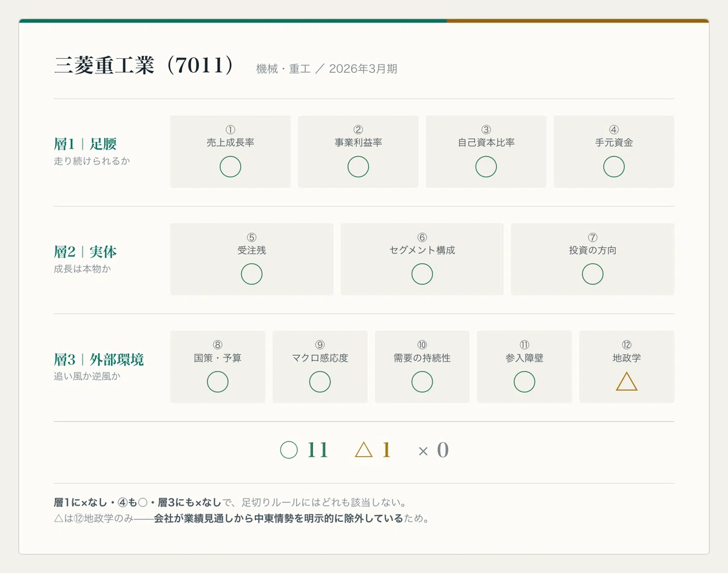Select the 手元資金 label
This screenshot has width=728, height=573.
coord(614,142)
